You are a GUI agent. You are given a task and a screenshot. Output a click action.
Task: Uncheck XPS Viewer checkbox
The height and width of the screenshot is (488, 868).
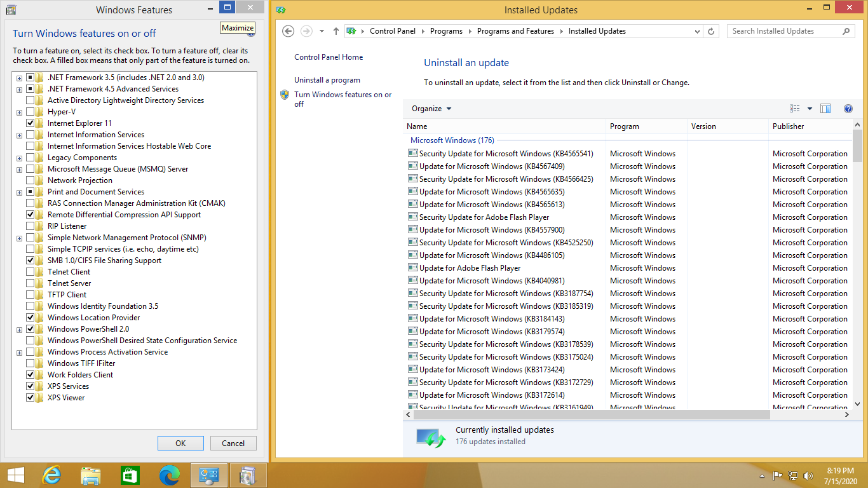31,398
